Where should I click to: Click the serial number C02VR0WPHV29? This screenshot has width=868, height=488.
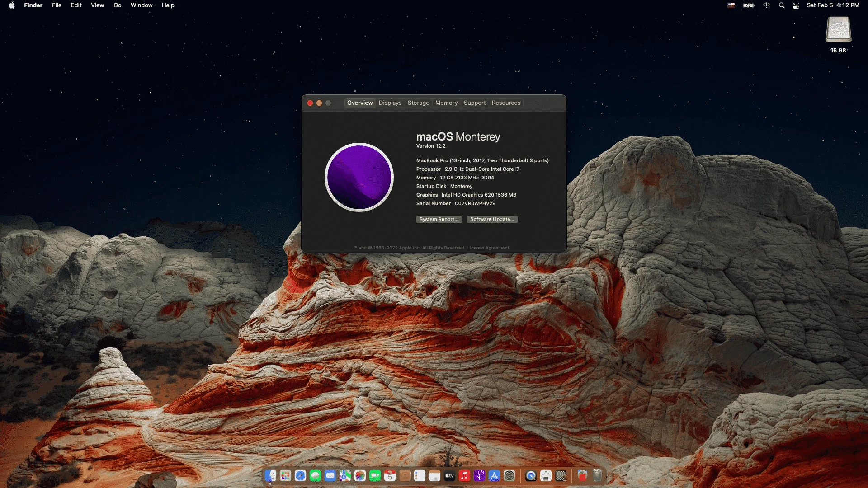point(475,204)
